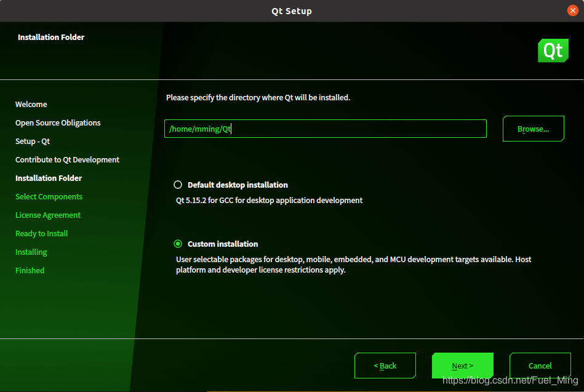Cancel the Qt installation

[x=540, y=366]
